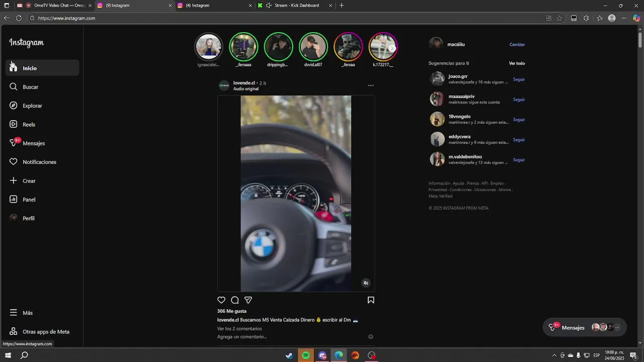
Task: Reload the page with refresh icon
Action: pyautogui.click(x=19, y=18)
